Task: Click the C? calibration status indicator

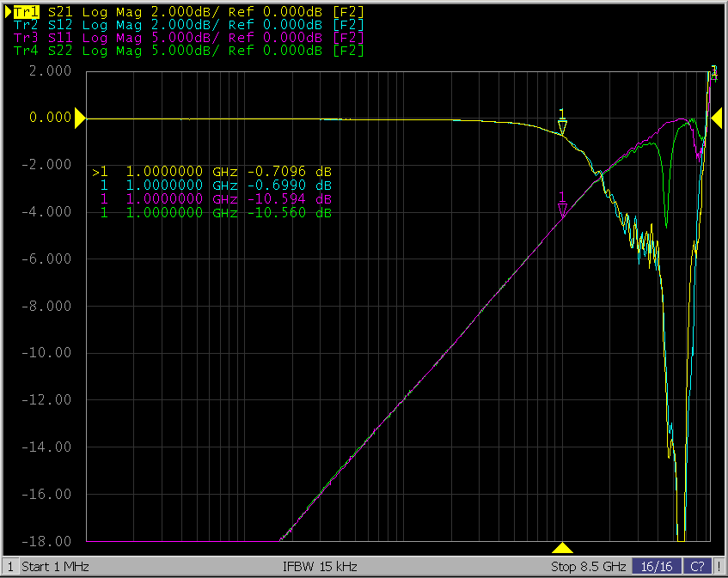Action: [697, 567]
